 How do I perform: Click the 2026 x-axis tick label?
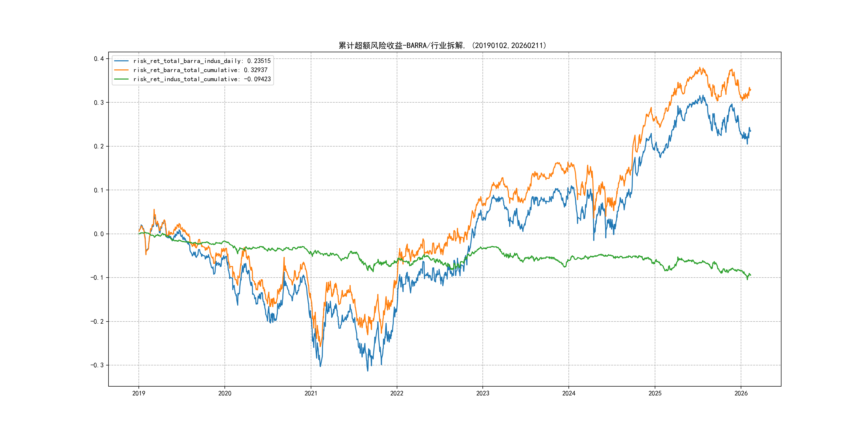741,393
